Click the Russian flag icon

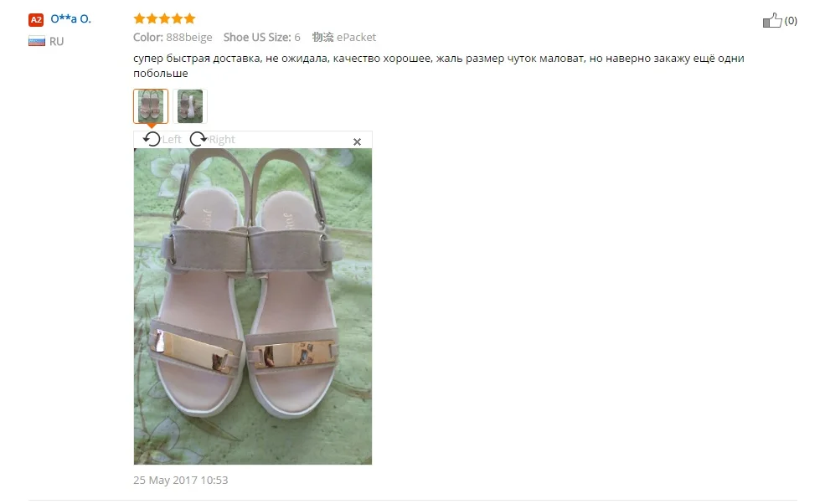[x=36, y=41]
